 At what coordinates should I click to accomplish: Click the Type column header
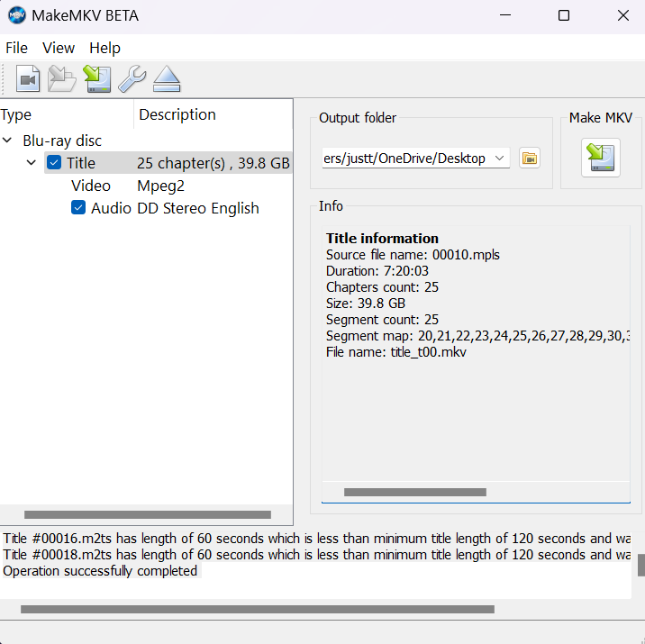(x=67, y=114)
